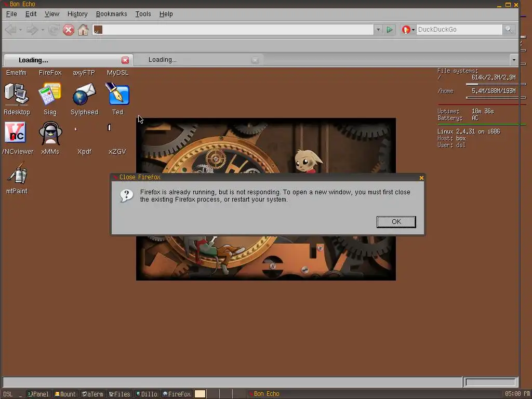Click OK in Close Firefox dialog
Screen dimensions: 532x399
pyautogui.click(x=396, y=222)
